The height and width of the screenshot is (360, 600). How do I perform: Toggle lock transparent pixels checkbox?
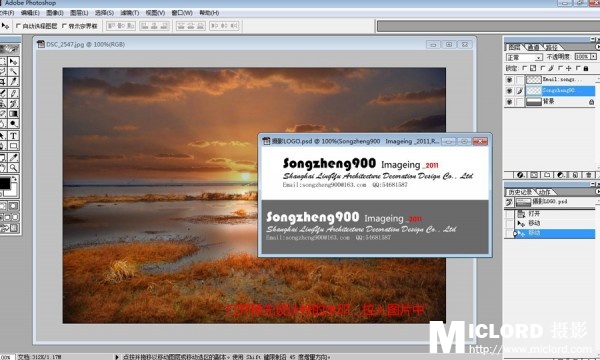[x=524, y=68]
